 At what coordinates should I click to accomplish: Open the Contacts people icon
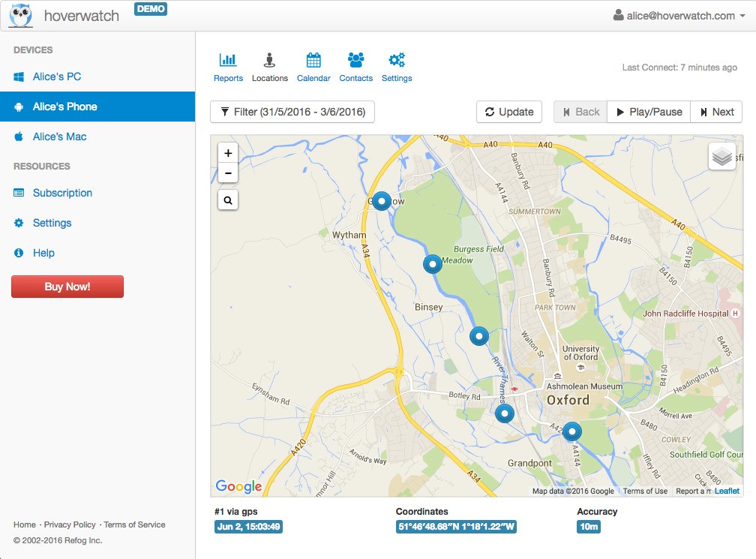click(355, 61)
